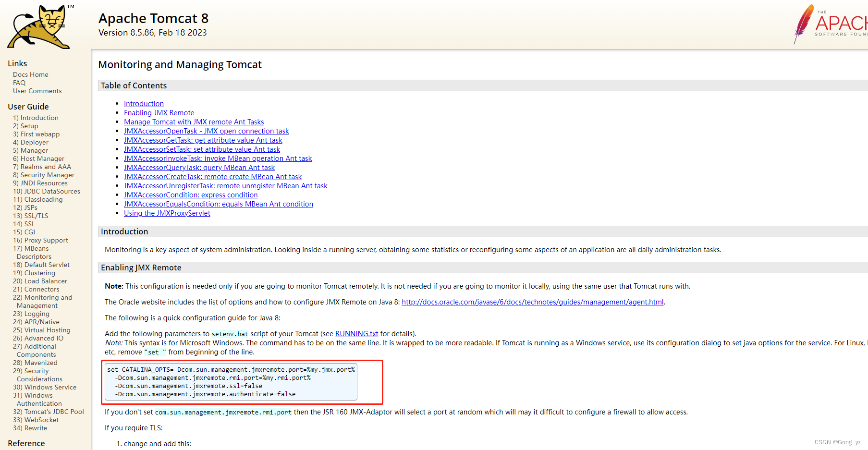
Task: Click the CATALINA_OPTS code block
Action: tap(231, 381)
